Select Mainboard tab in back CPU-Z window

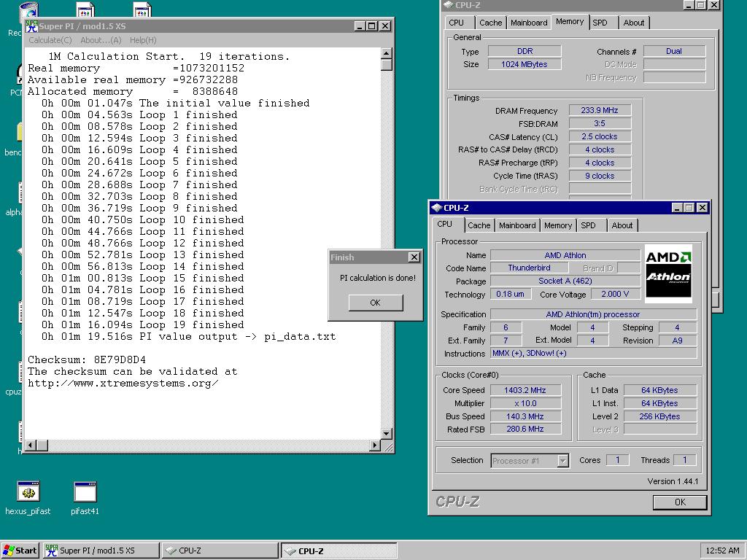(x=529, y=23)
